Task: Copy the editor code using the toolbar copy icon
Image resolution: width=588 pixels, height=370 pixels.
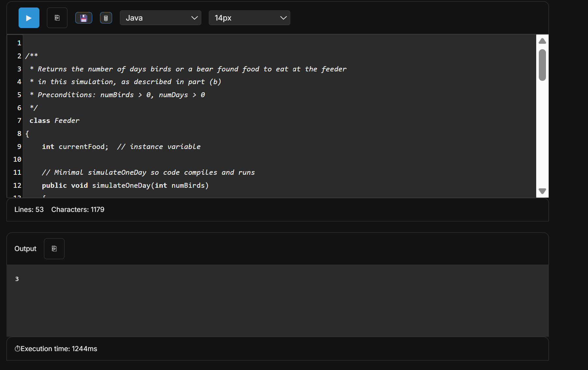Action: click(57, 18)
